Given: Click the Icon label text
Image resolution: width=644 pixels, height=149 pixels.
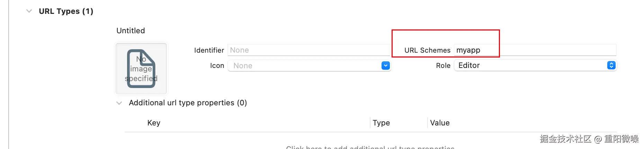Looking at the screenshot, I should pyautogui.click(x=217, y=65).
